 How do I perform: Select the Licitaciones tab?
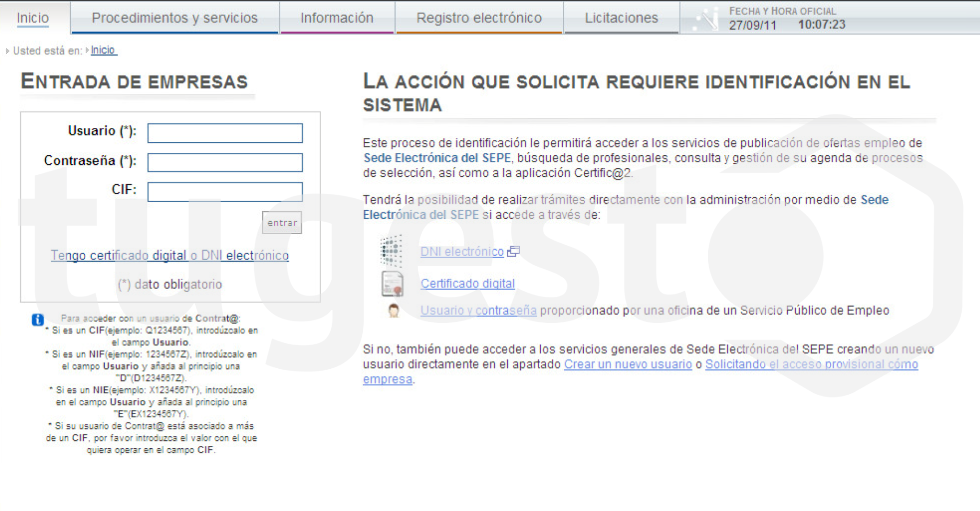click(x=621, y=18)
